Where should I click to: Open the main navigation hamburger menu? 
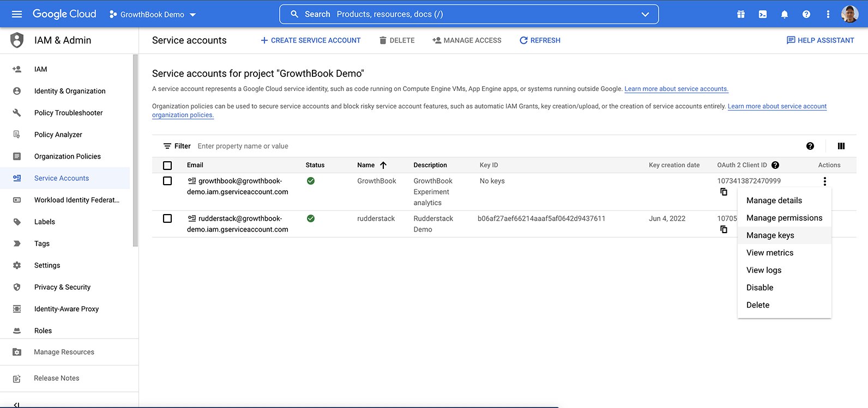(17, 14)
